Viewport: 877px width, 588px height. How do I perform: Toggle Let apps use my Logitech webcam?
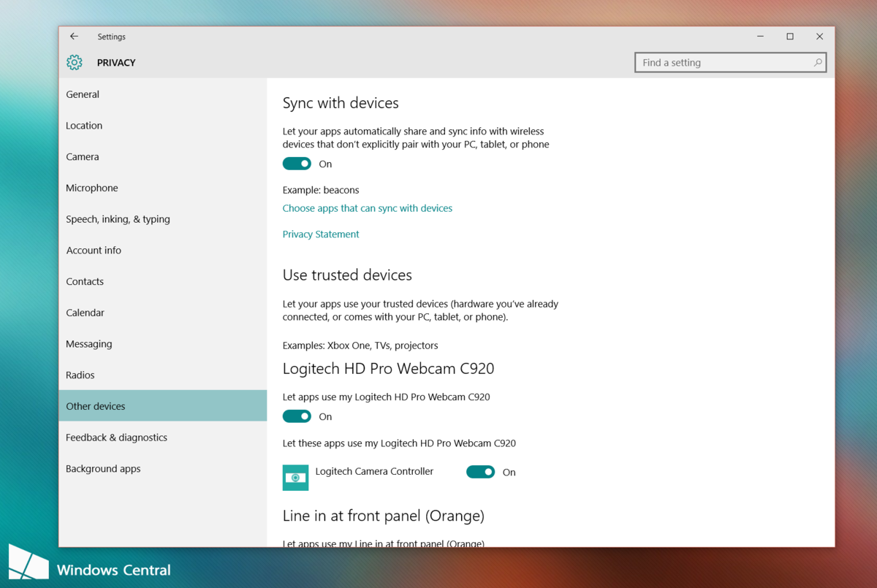pyautogui.click(x=297, y=416)
